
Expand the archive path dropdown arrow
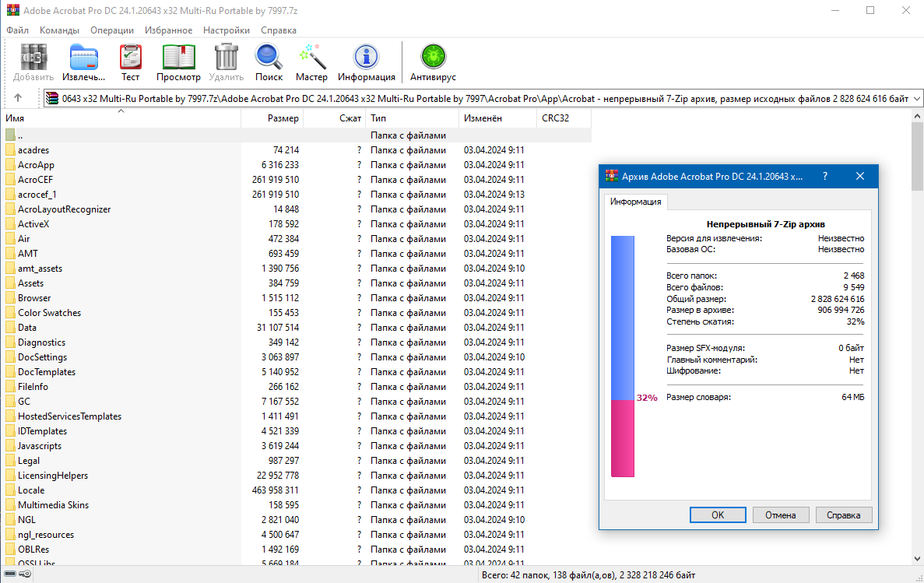(916, 99)
